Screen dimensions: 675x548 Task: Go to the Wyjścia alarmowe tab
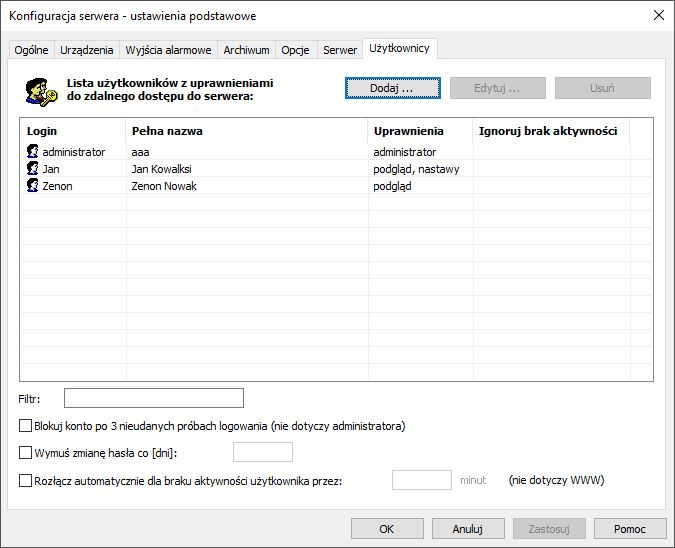click(168, 50)
